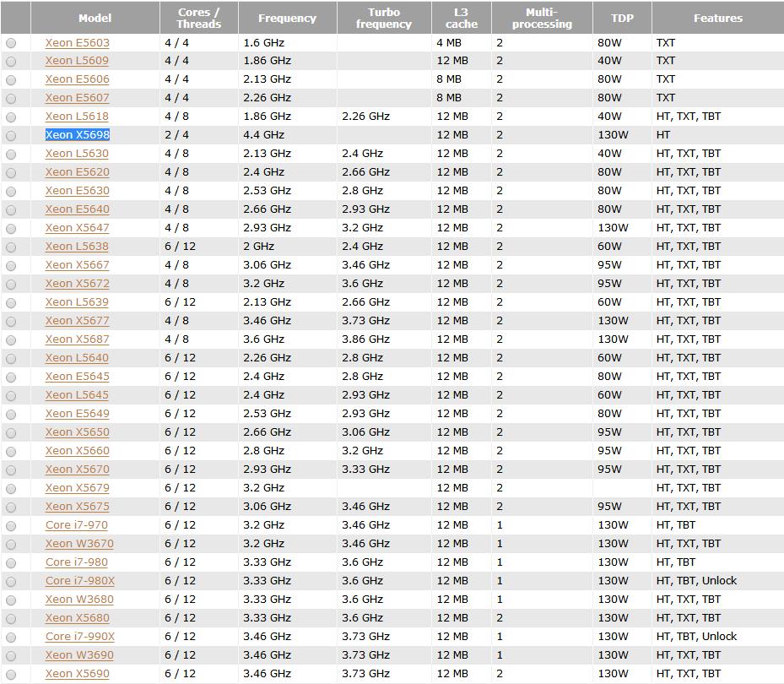
Task: Open the Core i7-980 link
Action: click(x=77, y=562)
